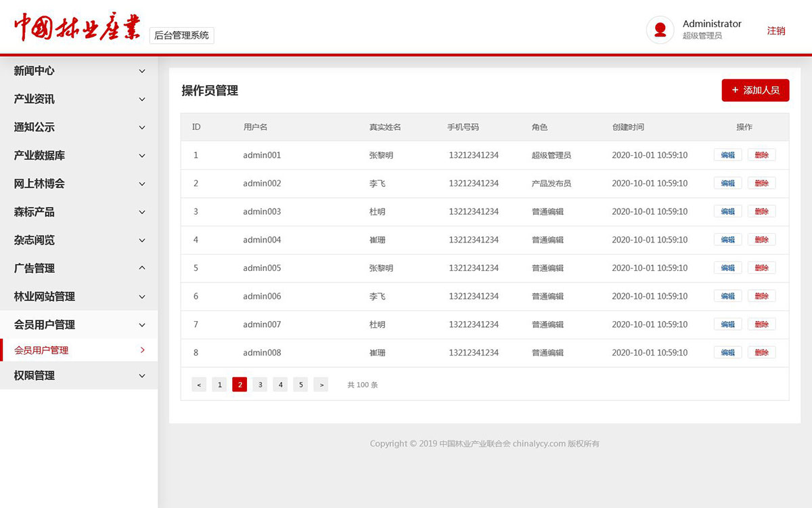Click the 产品发布员 role cell

(551, 184)
